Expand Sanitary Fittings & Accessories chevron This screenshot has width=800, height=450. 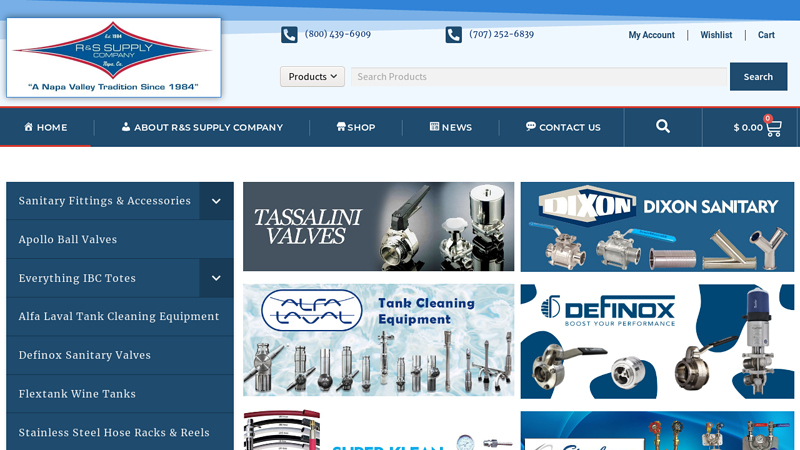216,201
